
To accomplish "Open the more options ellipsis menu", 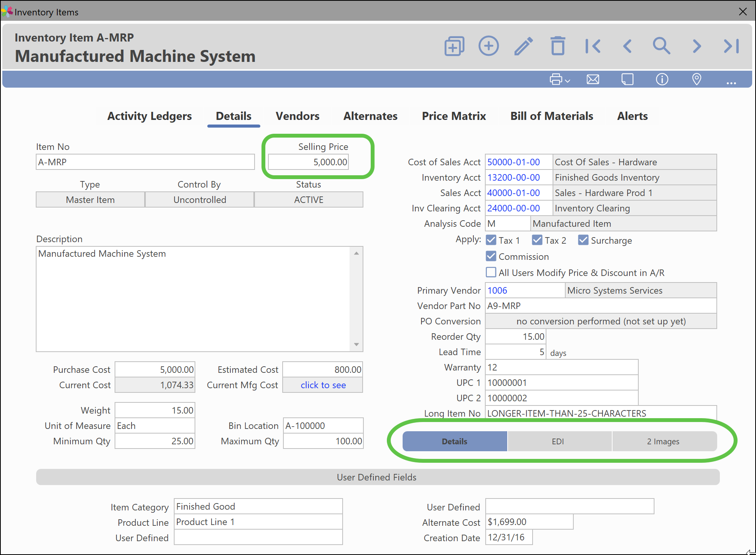I will (x=731, y=82).
